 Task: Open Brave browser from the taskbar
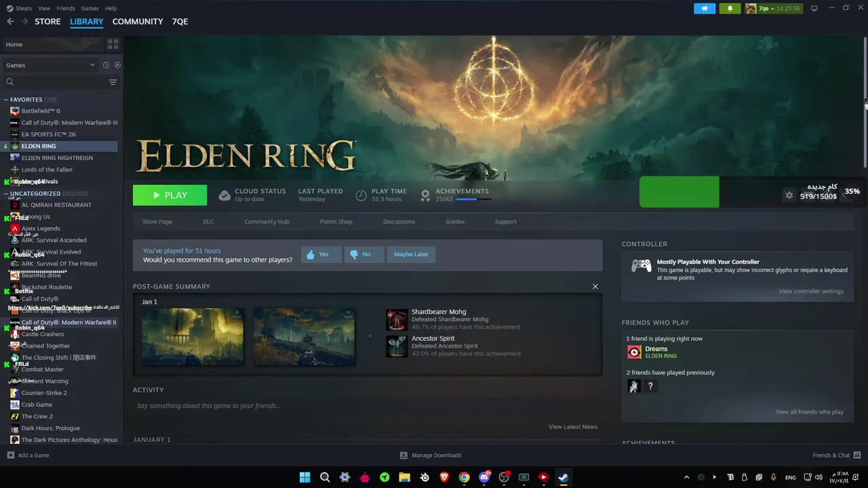coord(444,477)
